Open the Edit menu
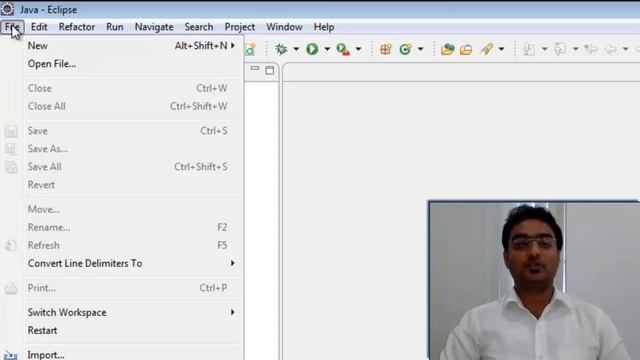The height and width of the screenshot is (360, 640). 39,27
